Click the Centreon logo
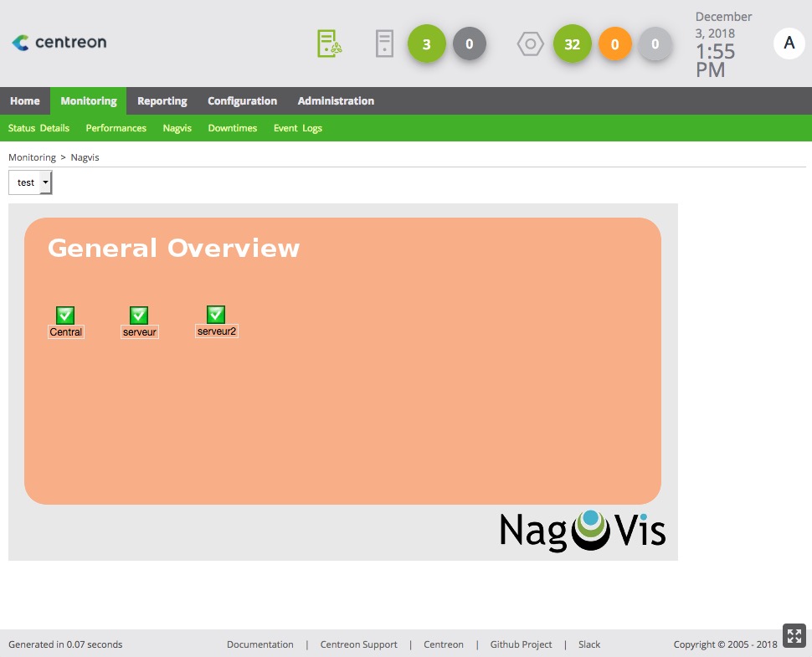Viewport: 812px width, 657px height. point(59,43)
